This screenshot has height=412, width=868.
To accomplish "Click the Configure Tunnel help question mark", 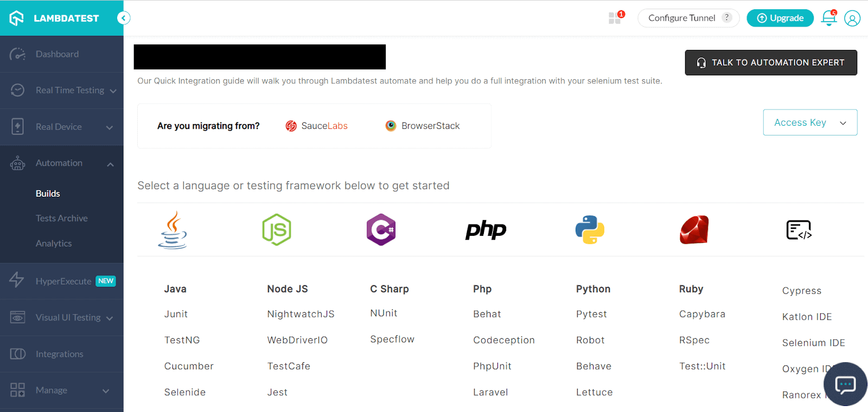I will click(727, 17).
